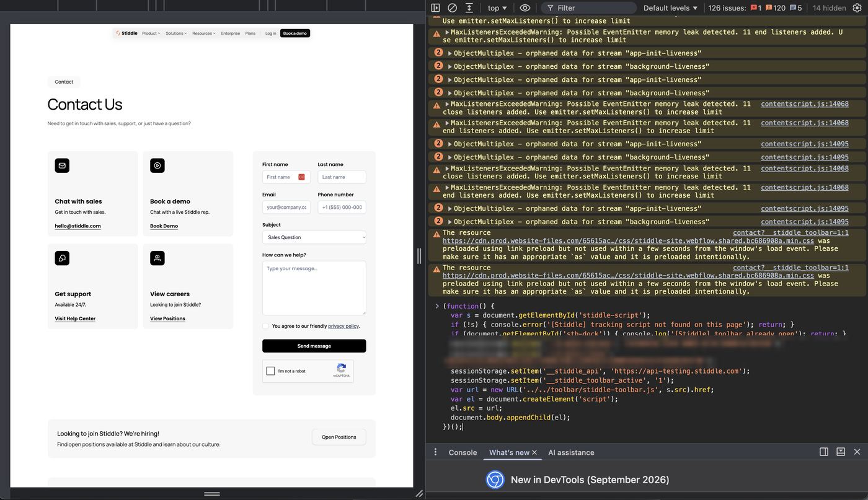Click the red error issues badge showing 1
Viewport: 868px width, 500px height.
(756, 8)
